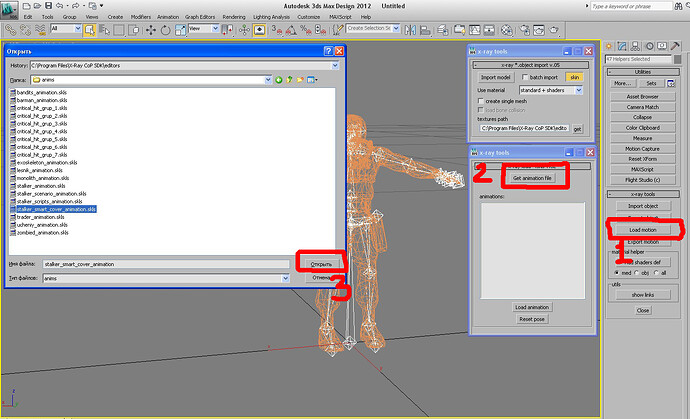Open the History path dropdown
The height and width of the screenshot is (419, 690).
pyautogui.click(x=333, y=65)
